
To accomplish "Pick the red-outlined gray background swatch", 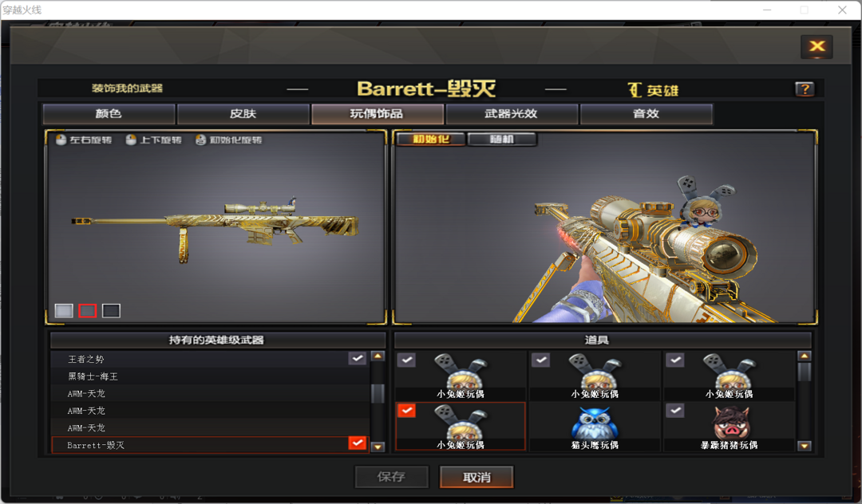I will pos(88,311).
